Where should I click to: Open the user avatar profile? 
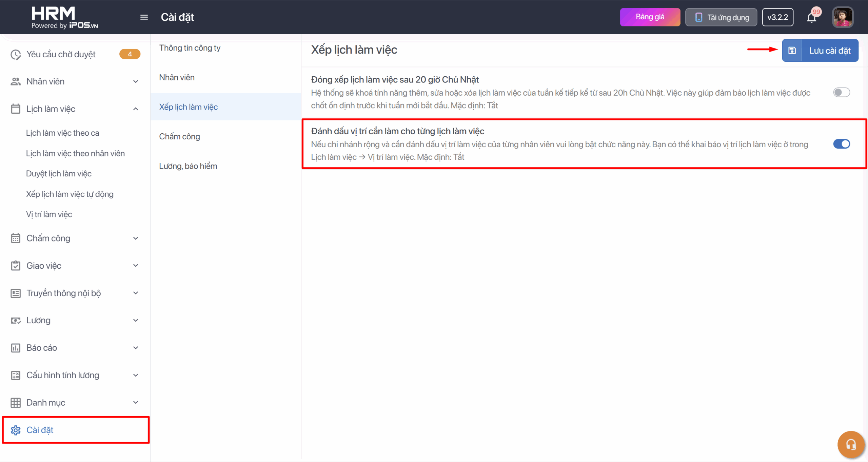843,17
